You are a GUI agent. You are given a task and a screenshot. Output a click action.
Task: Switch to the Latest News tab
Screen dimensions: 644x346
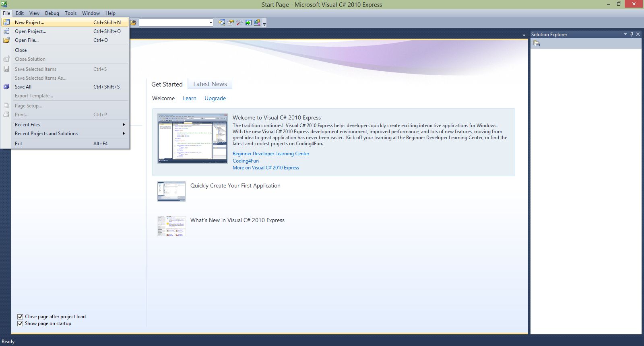pos(210,84)
